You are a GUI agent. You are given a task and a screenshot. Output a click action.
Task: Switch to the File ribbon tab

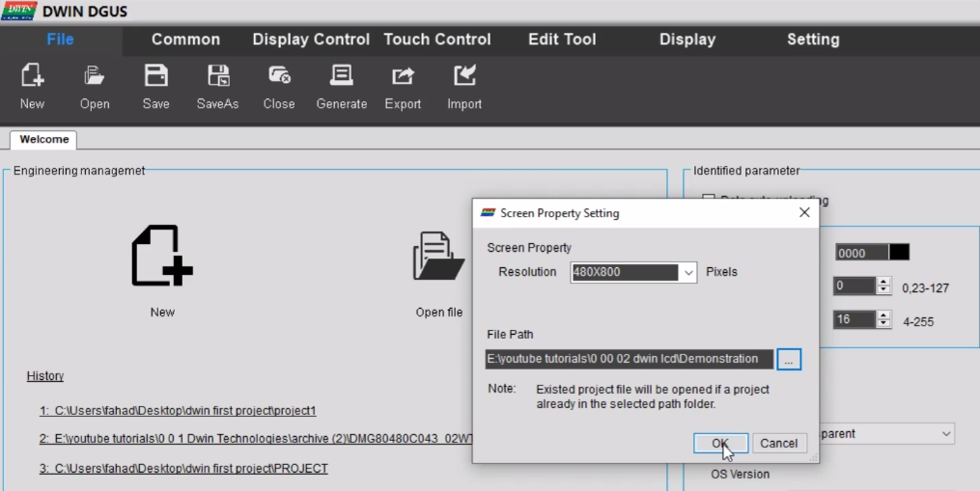[x=61, y=40]
